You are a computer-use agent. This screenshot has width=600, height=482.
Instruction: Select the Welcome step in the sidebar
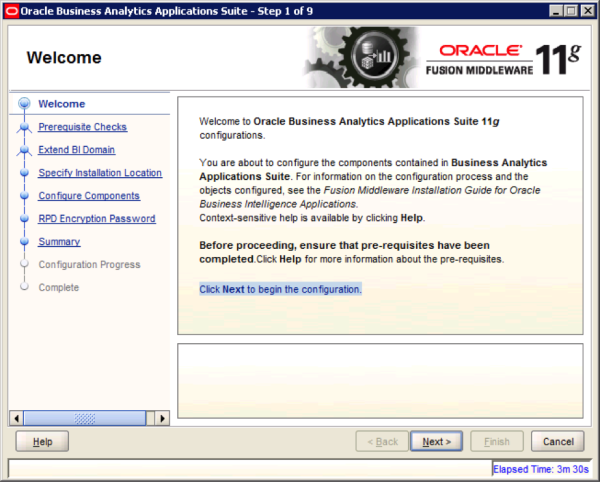[x=61, y=104]
